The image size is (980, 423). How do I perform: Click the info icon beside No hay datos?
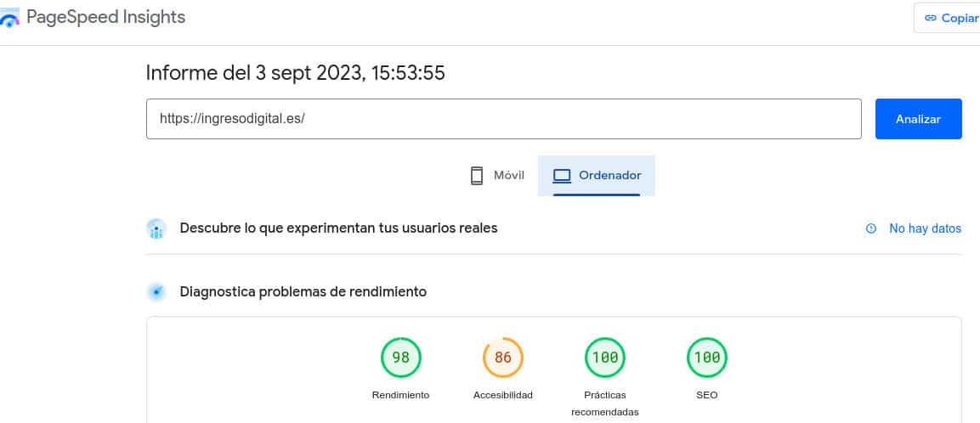870,228
